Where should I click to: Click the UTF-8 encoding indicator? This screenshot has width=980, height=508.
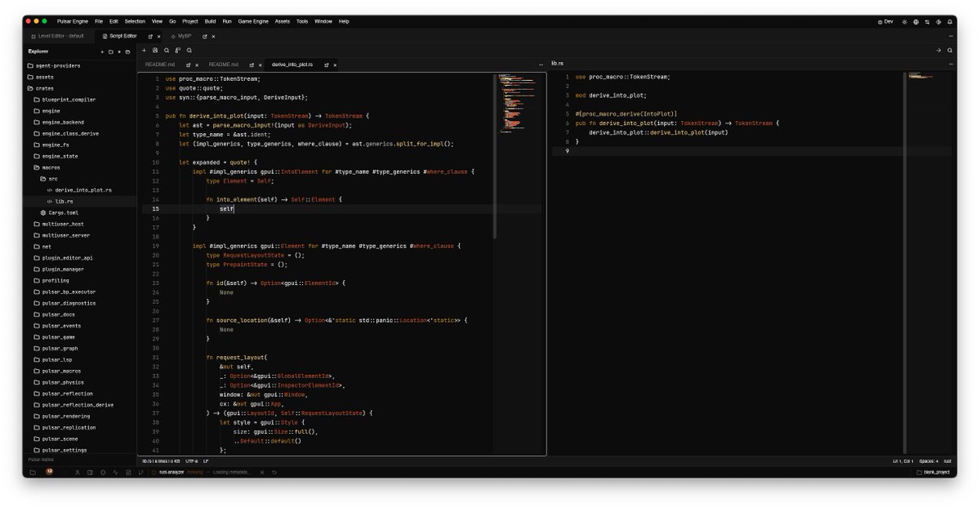click(x=191, y=461)
